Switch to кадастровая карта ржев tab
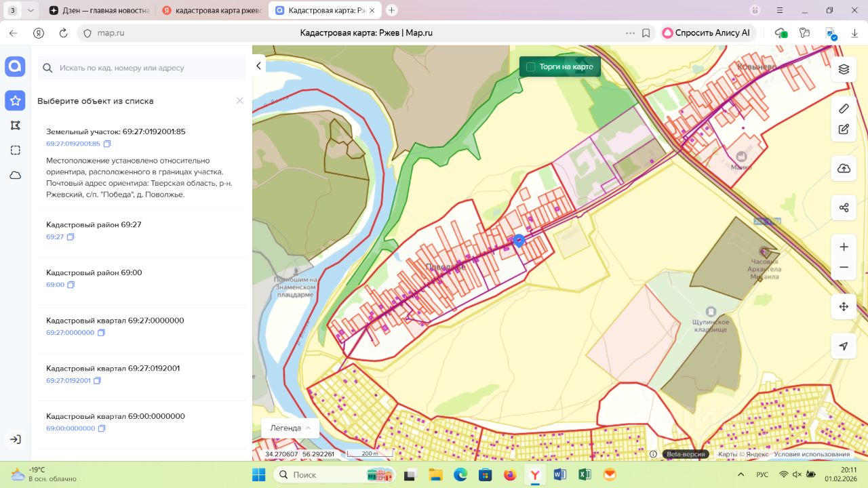This screenshot has width=868, height=488. tap(212, 11)
